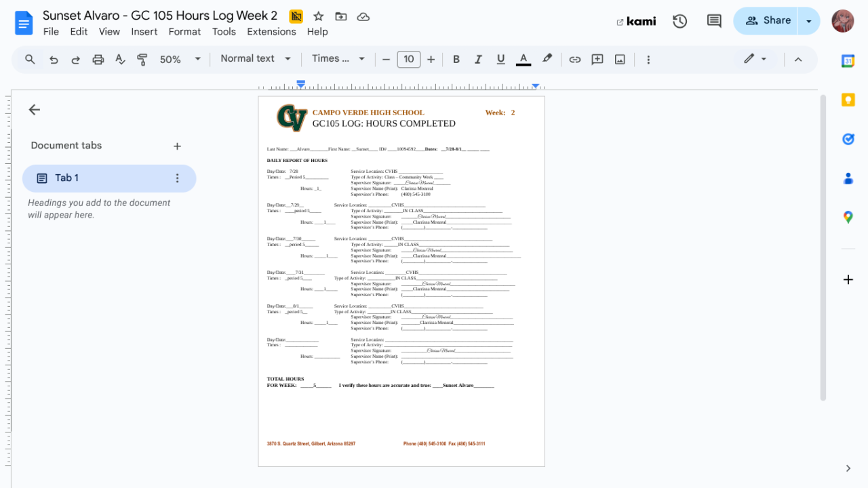868x488 pixels.
Task: Open the Google account avatar
Action: [843, 21]
